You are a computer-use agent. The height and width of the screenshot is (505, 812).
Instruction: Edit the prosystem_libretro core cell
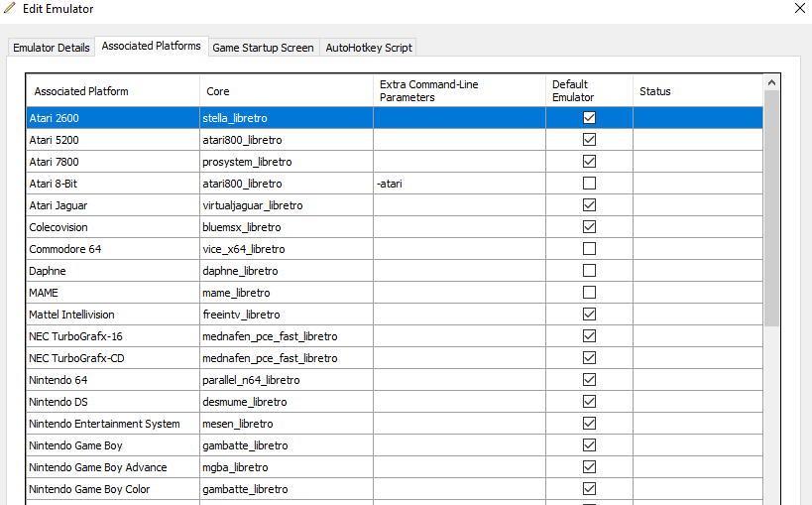[287, 162]
